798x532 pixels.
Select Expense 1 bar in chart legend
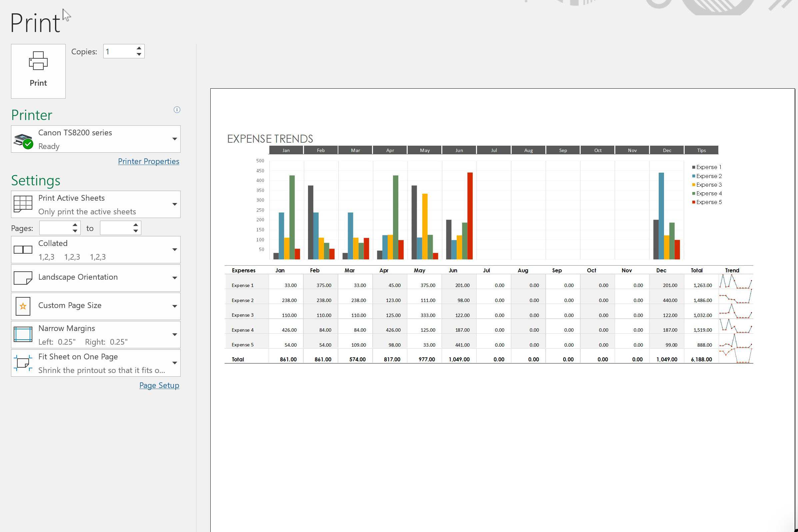[x=707, y=167]
